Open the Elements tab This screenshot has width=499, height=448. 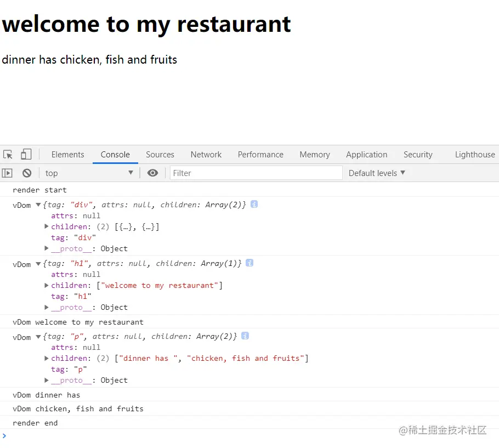click(68, 155)
